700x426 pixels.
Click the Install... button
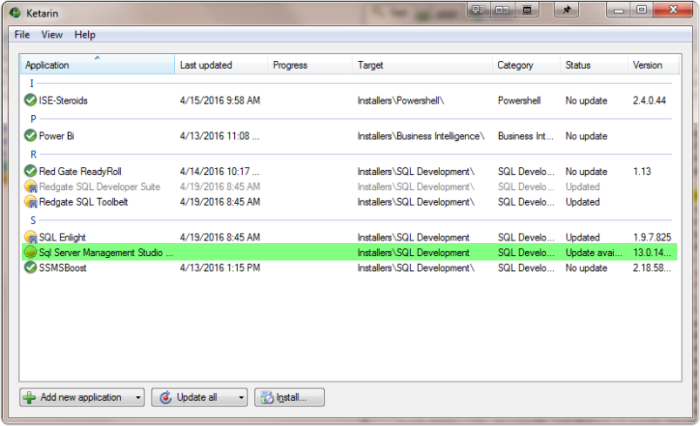[289, 397]
